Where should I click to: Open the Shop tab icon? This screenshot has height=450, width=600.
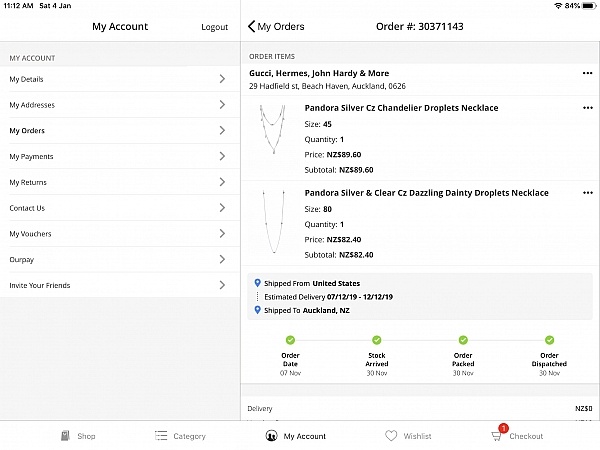click(64, 436)
